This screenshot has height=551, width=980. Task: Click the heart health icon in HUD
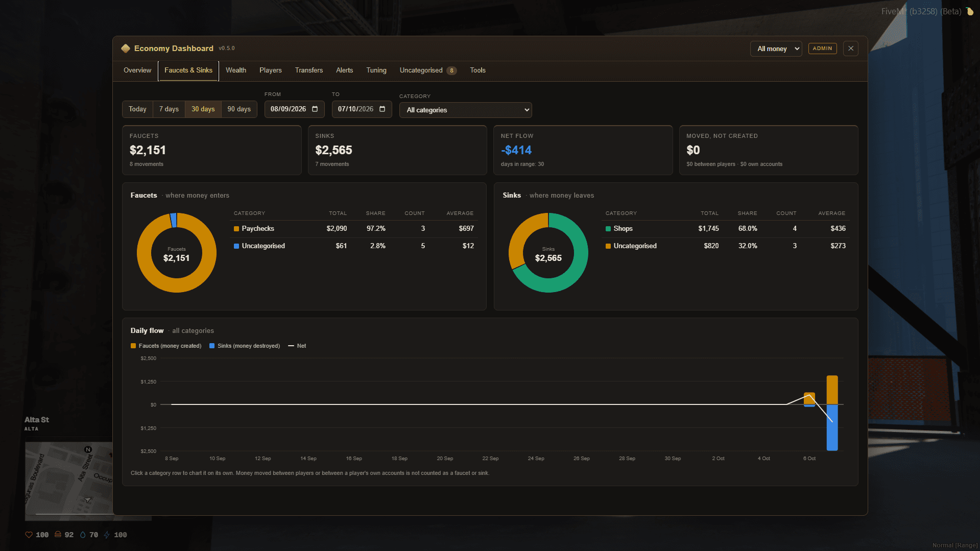[x=29, y=535]
